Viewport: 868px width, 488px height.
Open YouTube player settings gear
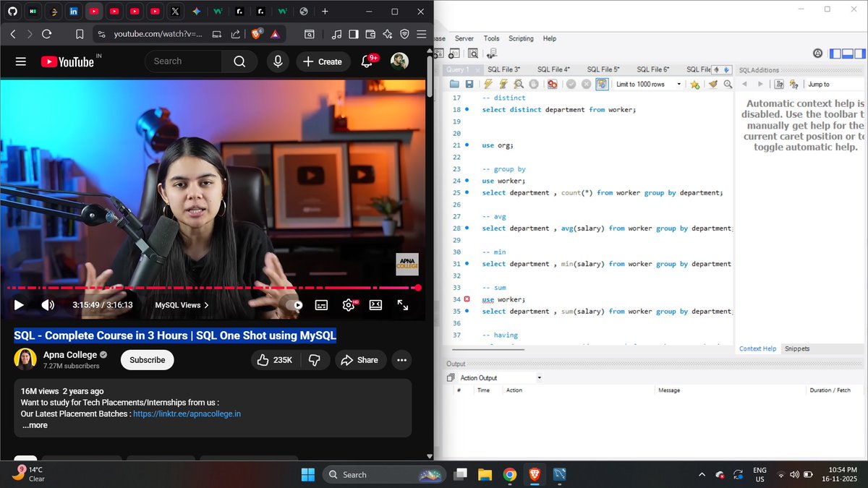[x=349, y=305]
